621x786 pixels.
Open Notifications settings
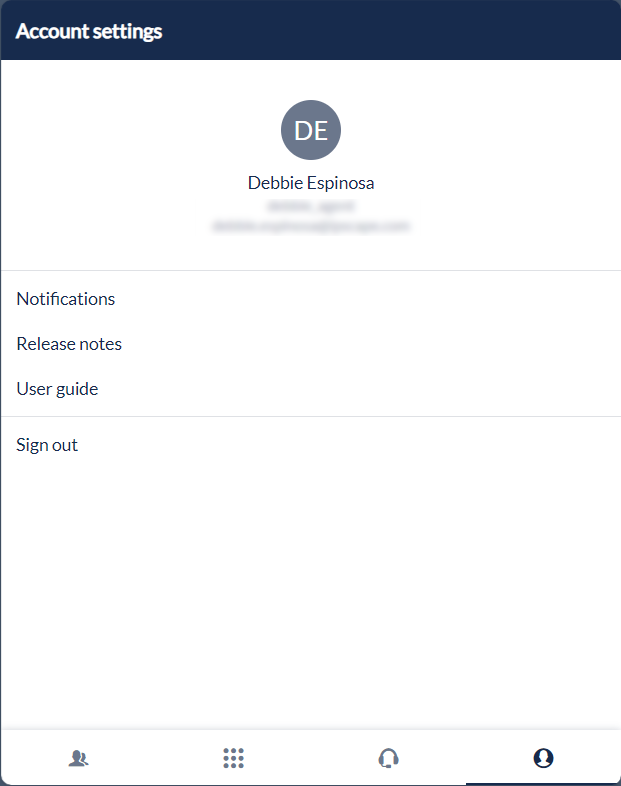[66, 299]
